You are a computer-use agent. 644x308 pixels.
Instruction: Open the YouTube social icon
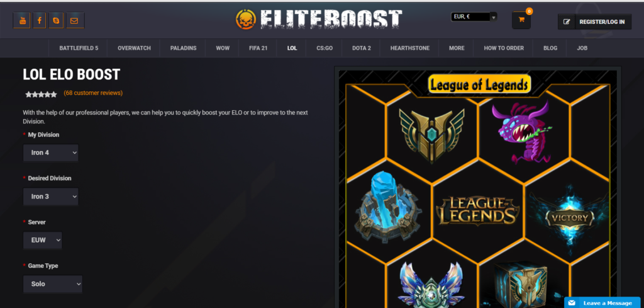point(22,21)
